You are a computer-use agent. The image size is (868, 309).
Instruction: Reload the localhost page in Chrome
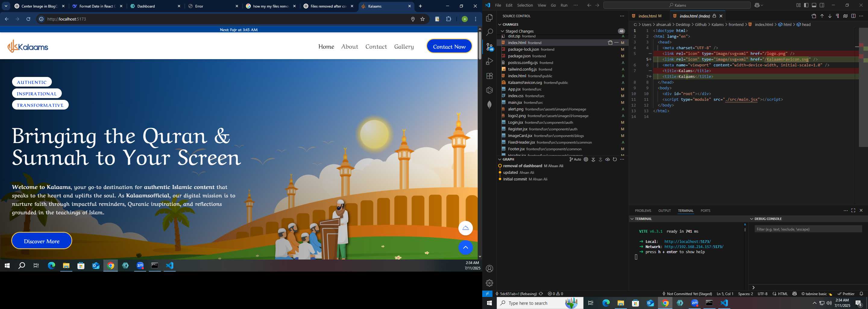[x=28, y=19]
